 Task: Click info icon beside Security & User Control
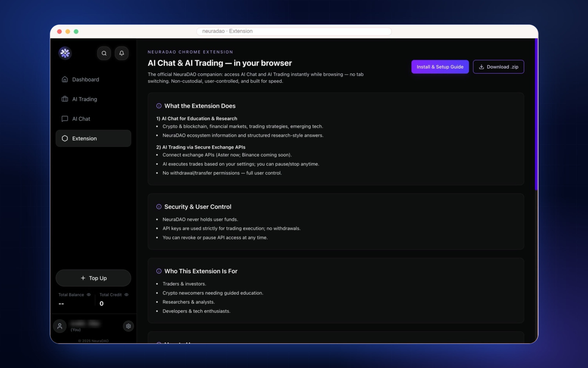159,207
